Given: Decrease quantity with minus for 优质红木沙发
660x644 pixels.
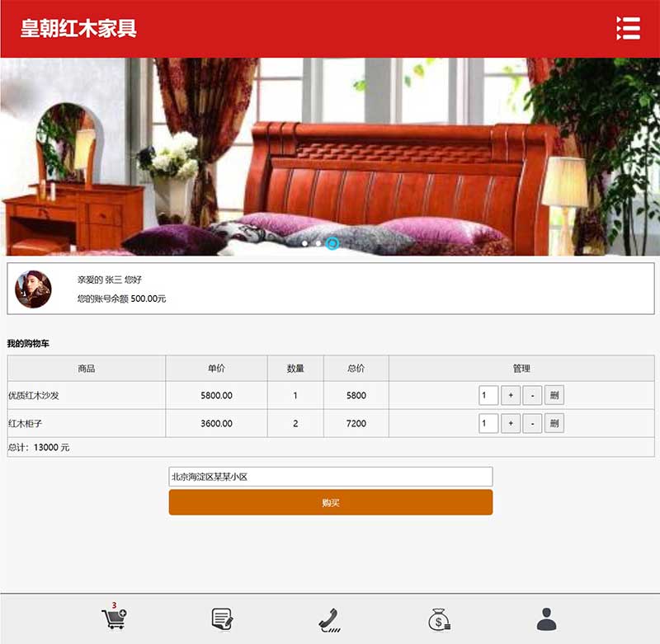Looking at the screenshot, I should coord(532,396).
